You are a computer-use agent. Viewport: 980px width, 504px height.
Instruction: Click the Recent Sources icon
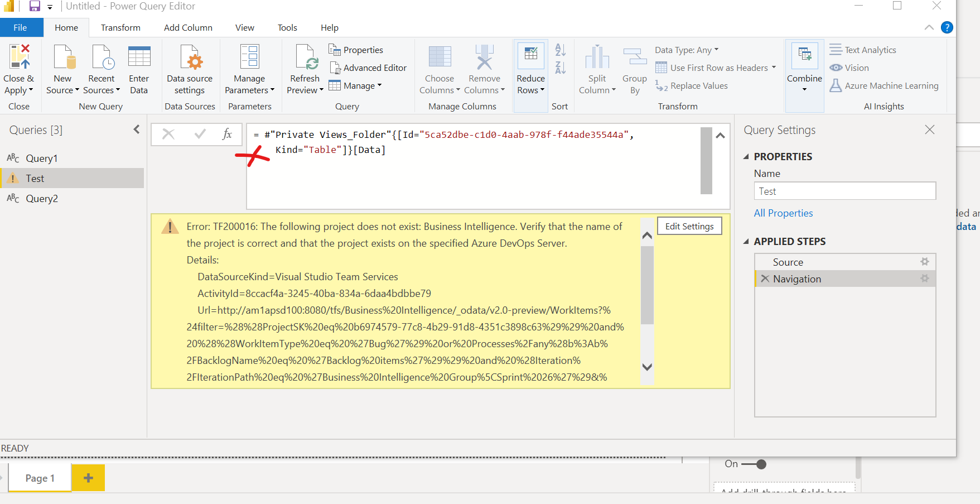[x=103, y=57]
